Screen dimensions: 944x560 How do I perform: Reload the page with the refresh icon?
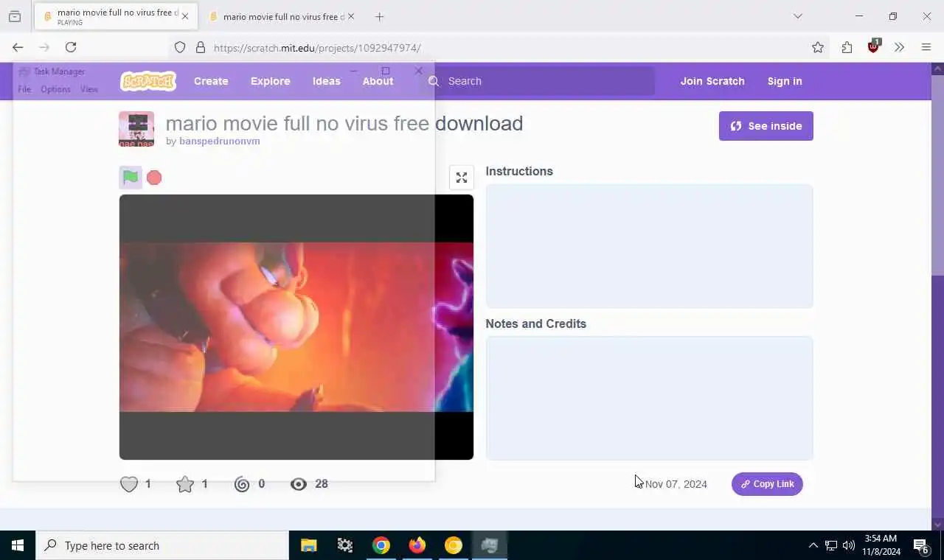click(71, 47)
